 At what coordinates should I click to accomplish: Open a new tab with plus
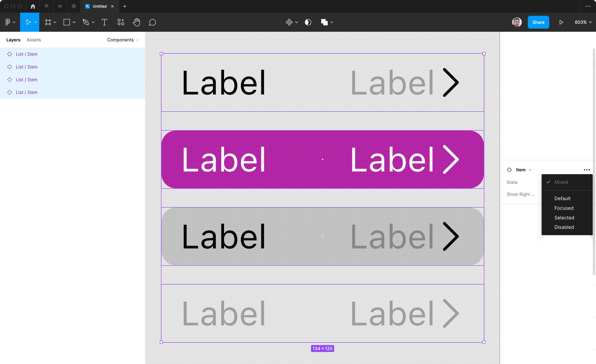click(125, 6)
